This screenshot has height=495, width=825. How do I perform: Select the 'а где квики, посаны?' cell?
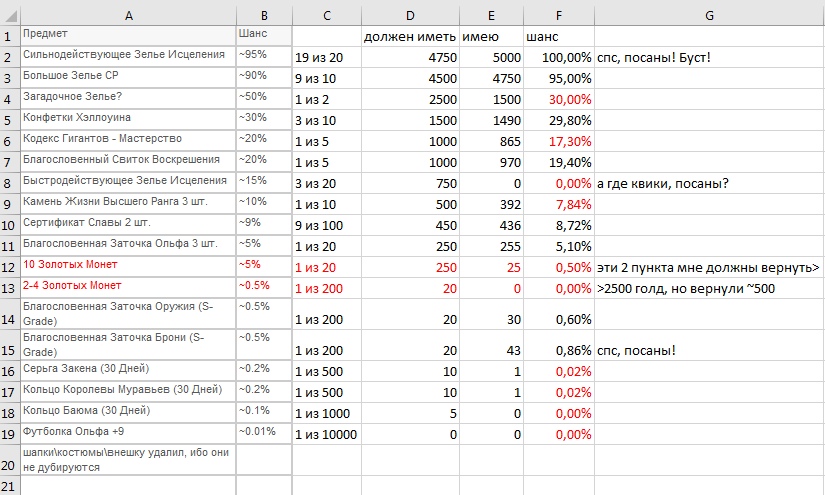(x=709, y=182)
